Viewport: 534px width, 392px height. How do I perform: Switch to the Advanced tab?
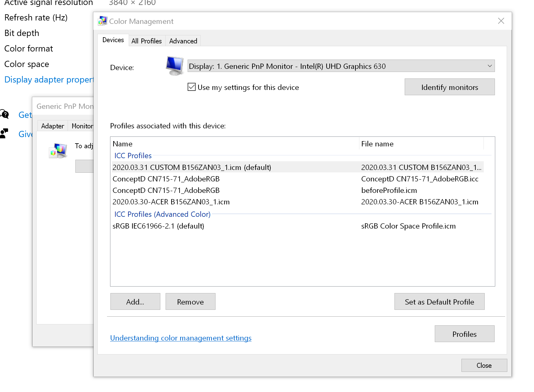183,41
